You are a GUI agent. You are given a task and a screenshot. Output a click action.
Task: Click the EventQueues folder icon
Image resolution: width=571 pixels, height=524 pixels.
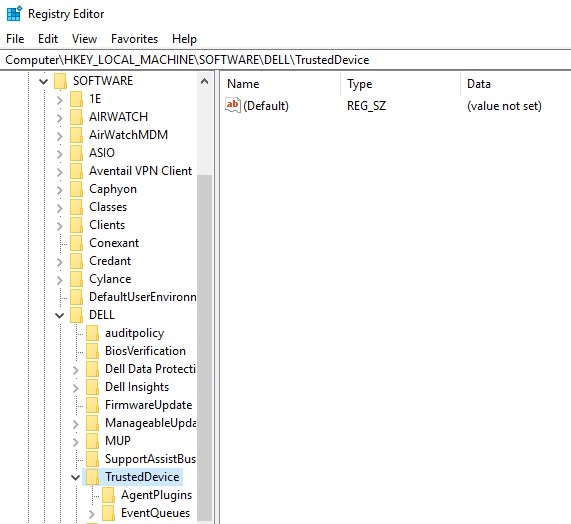(x=109, y=513)
